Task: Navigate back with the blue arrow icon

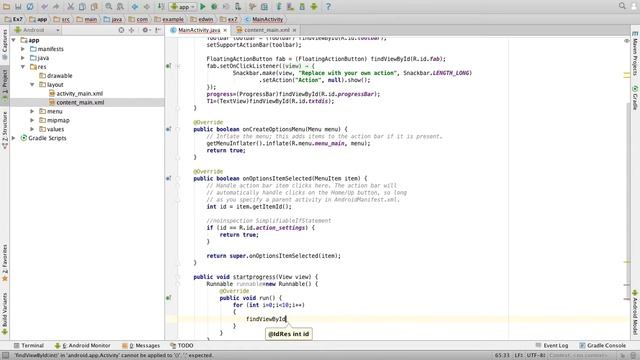Action: [x=134, y=7]
